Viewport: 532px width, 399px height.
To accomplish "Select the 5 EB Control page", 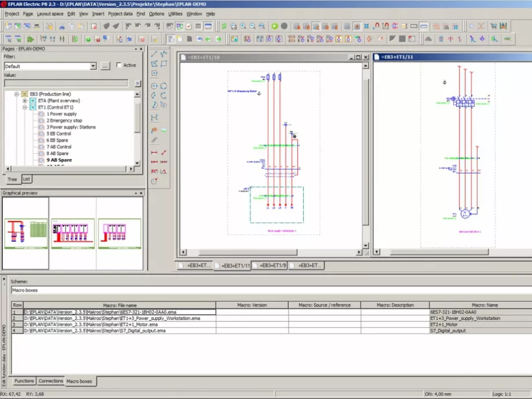I will pyautogui.click(x=59, y=134).
